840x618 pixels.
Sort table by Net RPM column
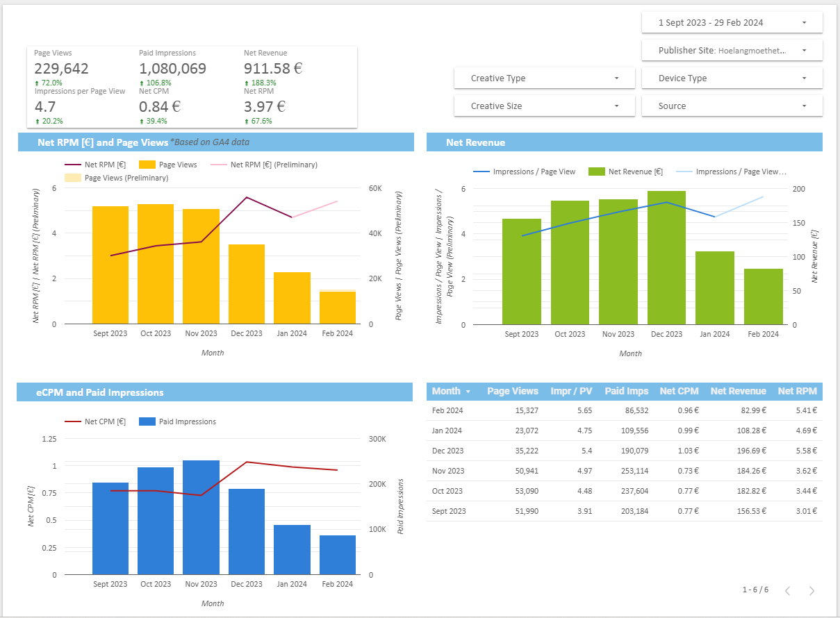coord(798,391)
